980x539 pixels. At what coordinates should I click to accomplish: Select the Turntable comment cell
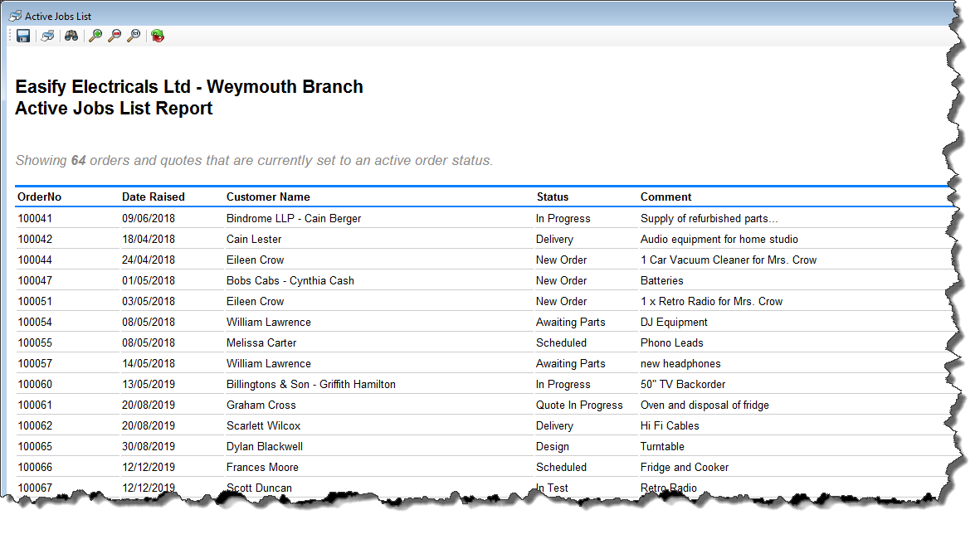(664, 447)
